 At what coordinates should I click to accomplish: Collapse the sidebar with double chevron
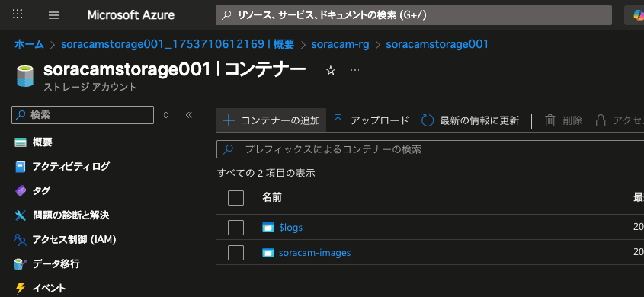click(x=189, y=115)
